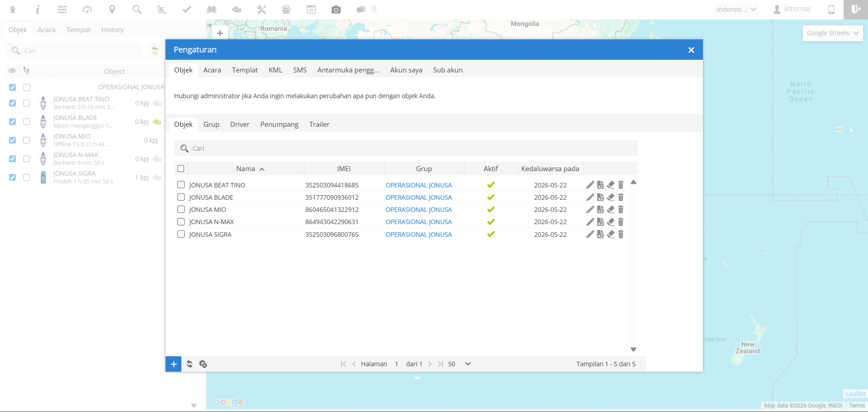Image resolution: width=868 pixels, height=412 pixels.
Task: Open settings sliders icon in top toolbar
Action: 62,10
